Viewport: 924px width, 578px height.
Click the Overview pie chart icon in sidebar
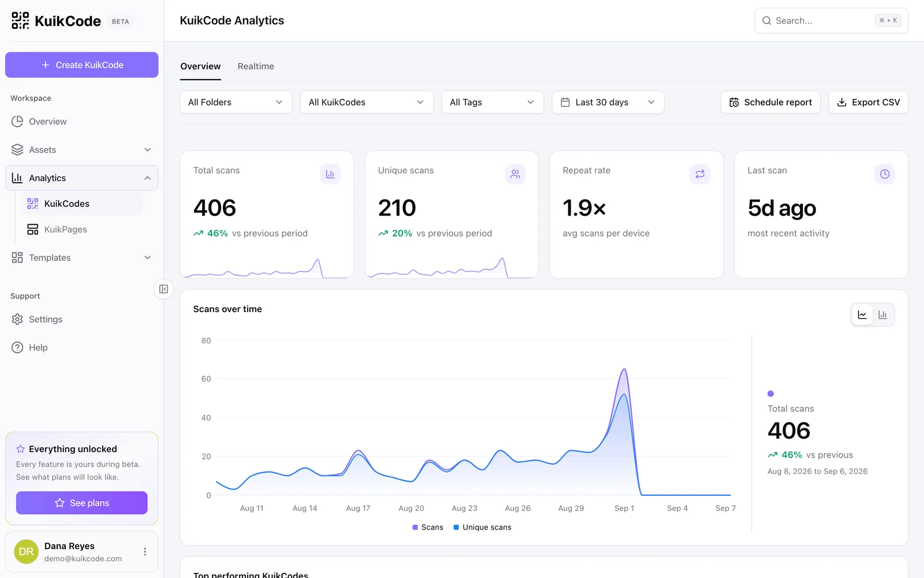(x=17, y=121)
